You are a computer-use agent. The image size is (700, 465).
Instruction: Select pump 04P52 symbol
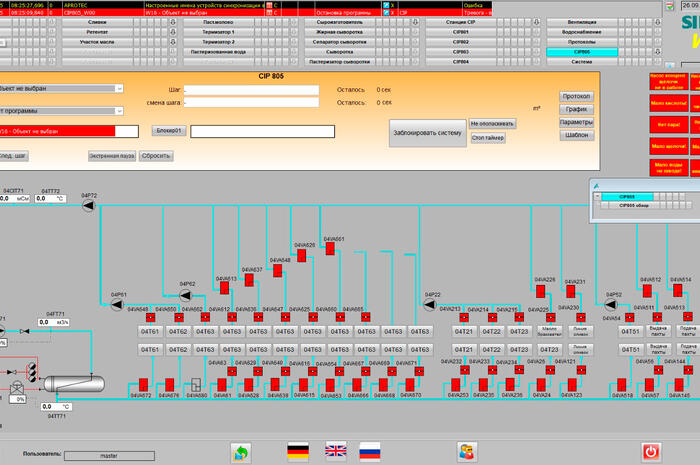[x=611, y=304]
